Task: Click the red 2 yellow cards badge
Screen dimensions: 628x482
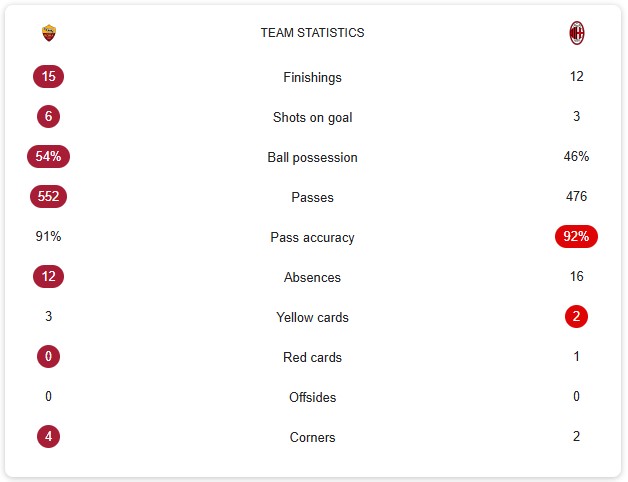Action: (x=576, y=317)
